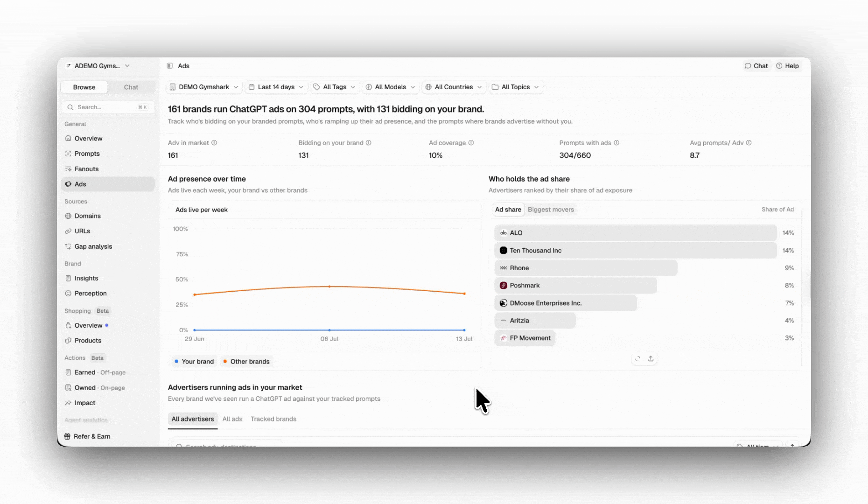Image resolution: width=868 pixels, height=504 pixels.
Task: Click the Rhone ad share bar
Action: (x=586, y=268)
